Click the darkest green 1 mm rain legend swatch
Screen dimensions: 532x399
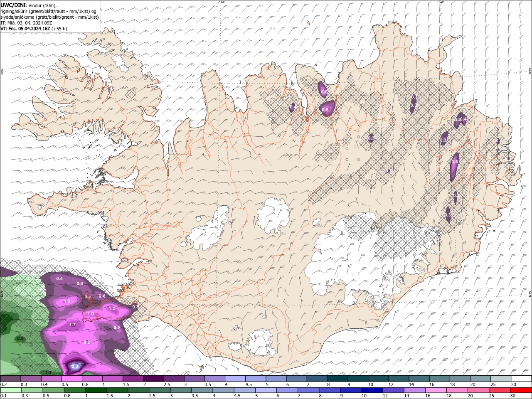(96, 390)
